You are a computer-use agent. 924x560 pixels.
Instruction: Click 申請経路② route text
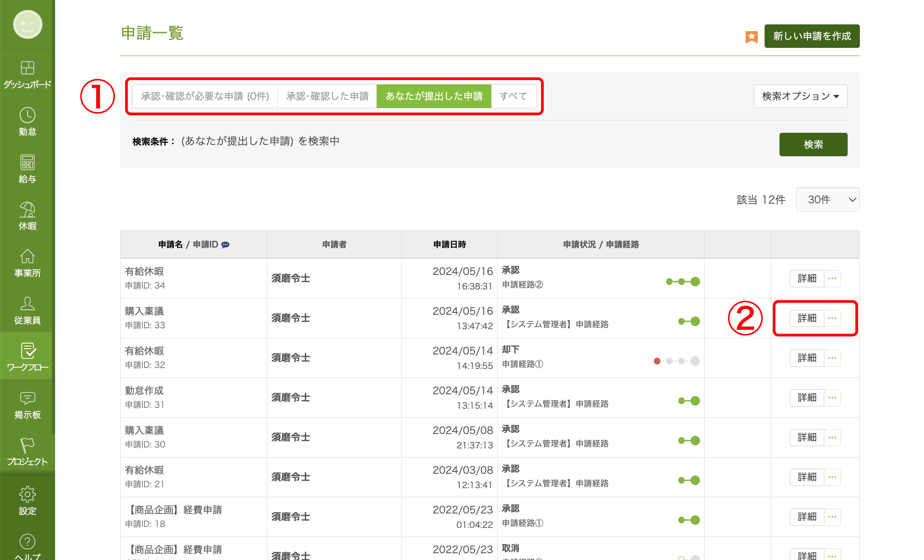click(x=523, y=285)
